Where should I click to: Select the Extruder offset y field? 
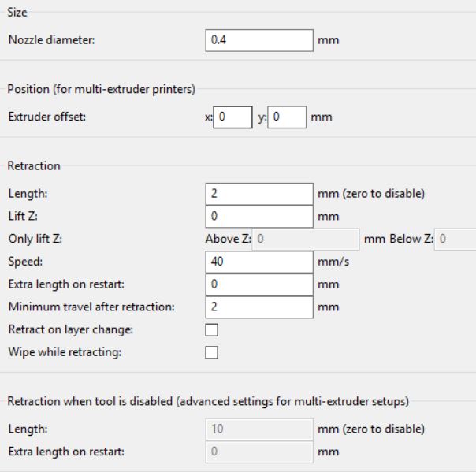coord(287,117)
